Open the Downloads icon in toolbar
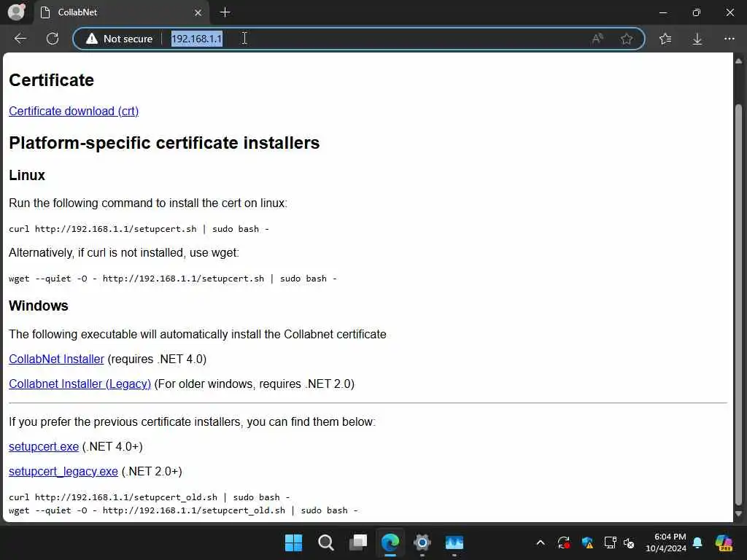747x560 pixels. click(x=697, y=39)
